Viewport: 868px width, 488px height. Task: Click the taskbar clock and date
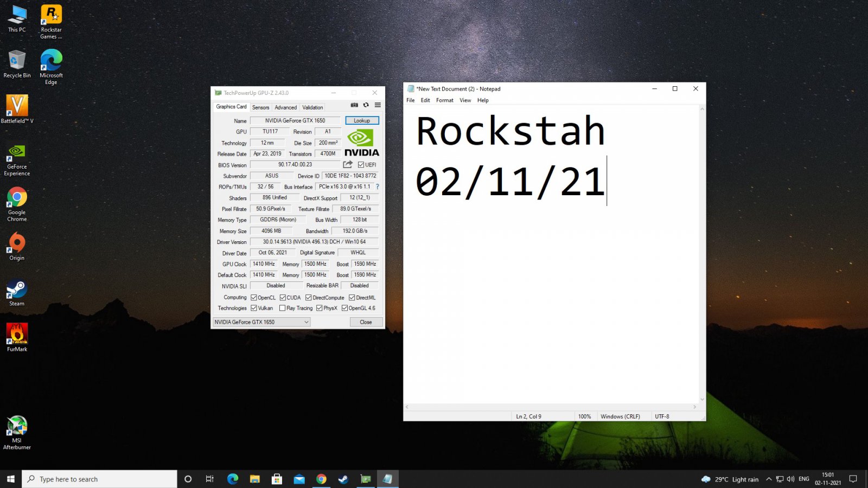pos(828,479)
